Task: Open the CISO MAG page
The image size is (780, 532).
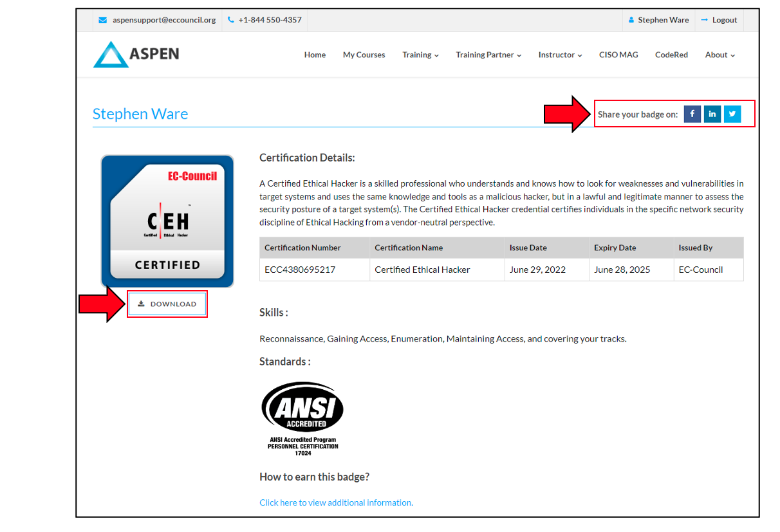Action: [x=618, y=55]
